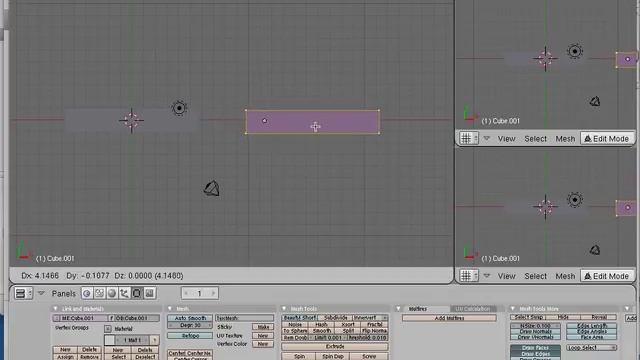Click the Select Swap button
Image resolution: width=640 pixels, height=360 pixels.
pos(529,317)
